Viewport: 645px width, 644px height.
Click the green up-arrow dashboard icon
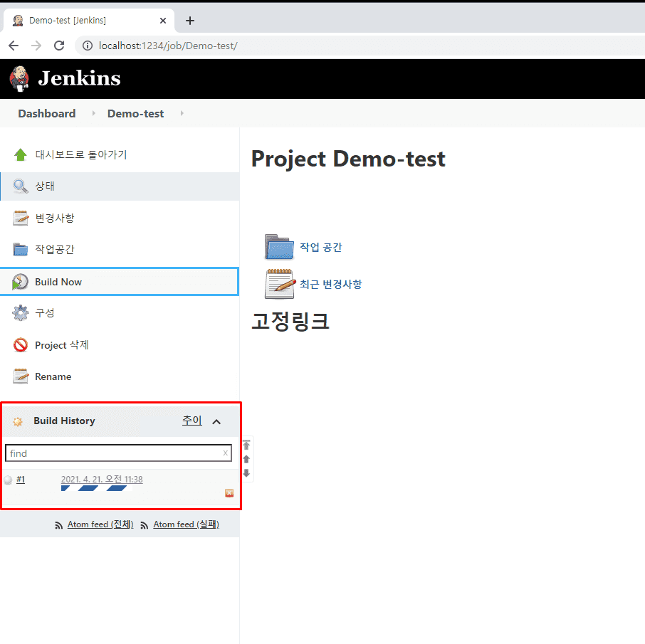pos(21,154)
